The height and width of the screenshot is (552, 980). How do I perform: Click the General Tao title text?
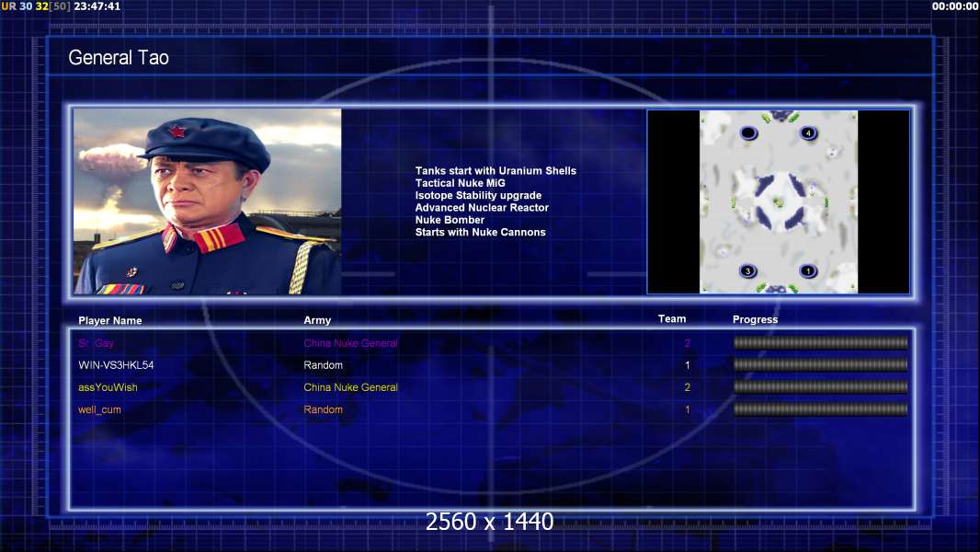pyautogui.click(x=119, y=58)
